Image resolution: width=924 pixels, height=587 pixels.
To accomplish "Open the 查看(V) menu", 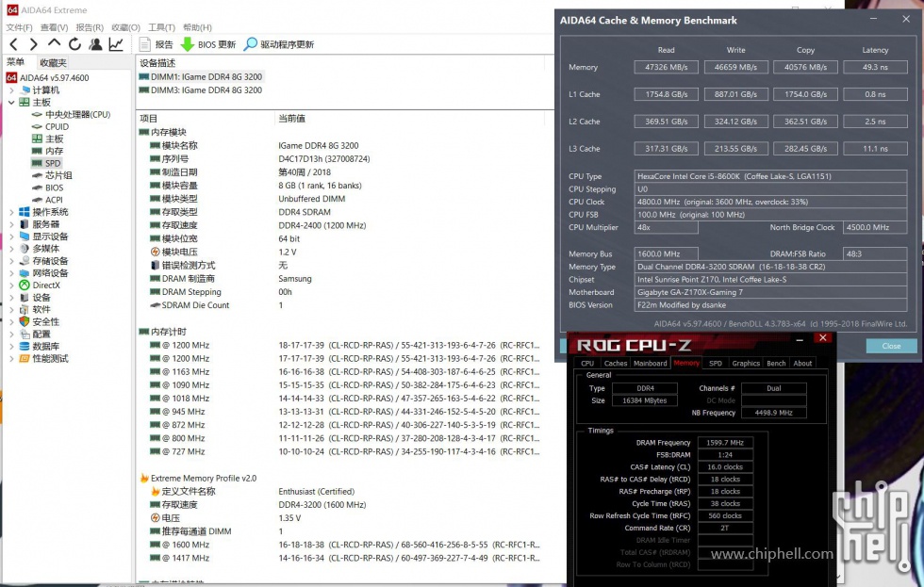I will pos(55,27).
